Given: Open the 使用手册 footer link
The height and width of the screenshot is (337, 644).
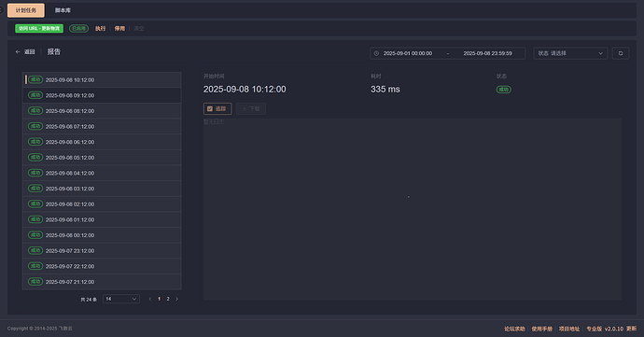Looking at the screenshot, I should 541,329.
